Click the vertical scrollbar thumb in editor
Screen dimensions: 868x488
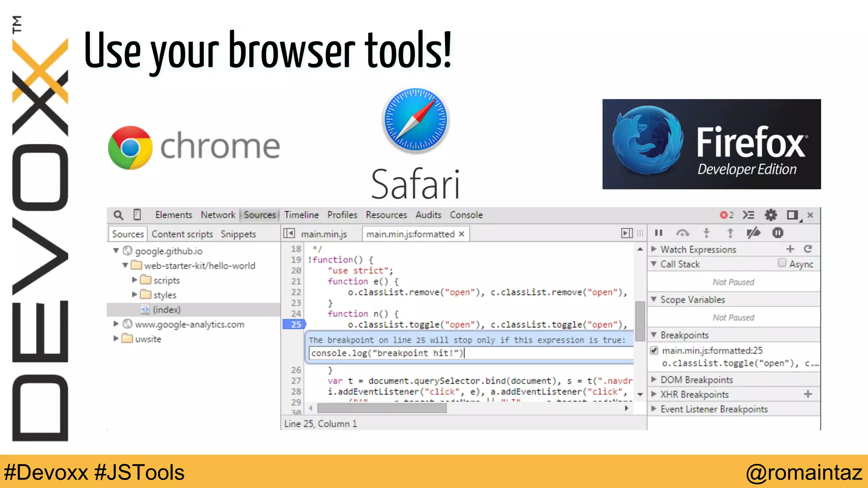(x=640, y=321)
